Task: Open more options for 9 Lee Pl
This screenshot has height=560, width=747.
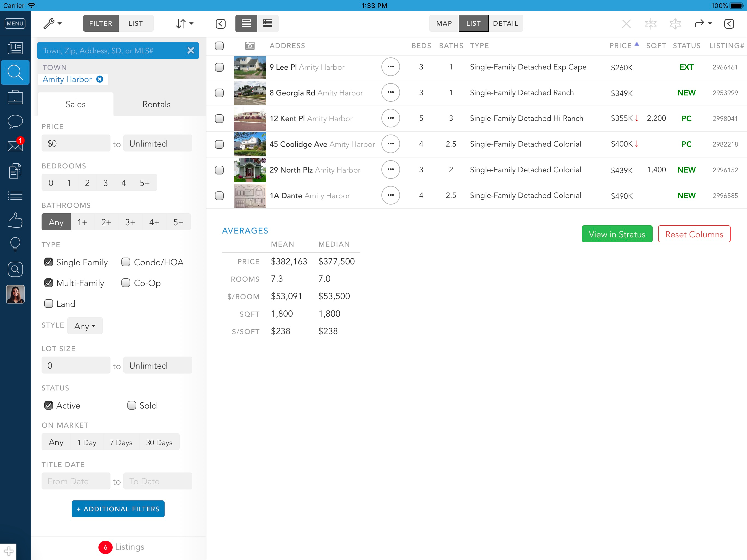Action: (390, 67)
